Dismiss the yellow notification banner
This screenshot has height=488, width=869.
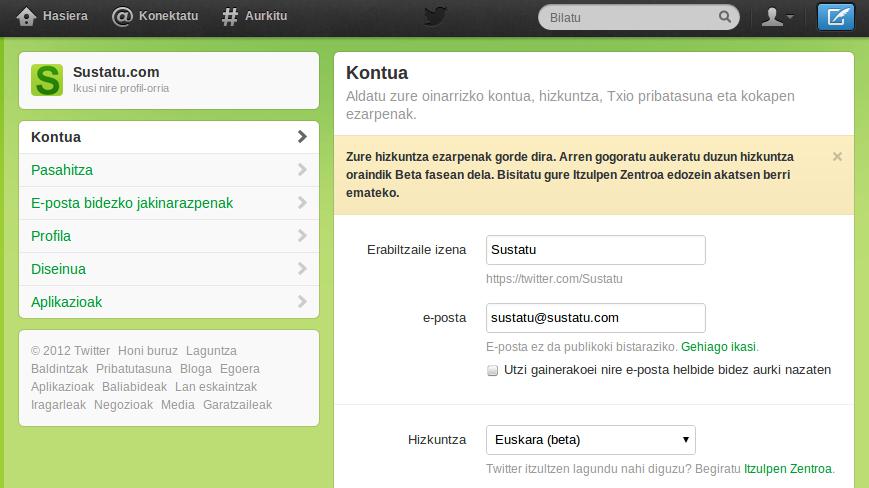pyautogui.click(x=837, y=156)
